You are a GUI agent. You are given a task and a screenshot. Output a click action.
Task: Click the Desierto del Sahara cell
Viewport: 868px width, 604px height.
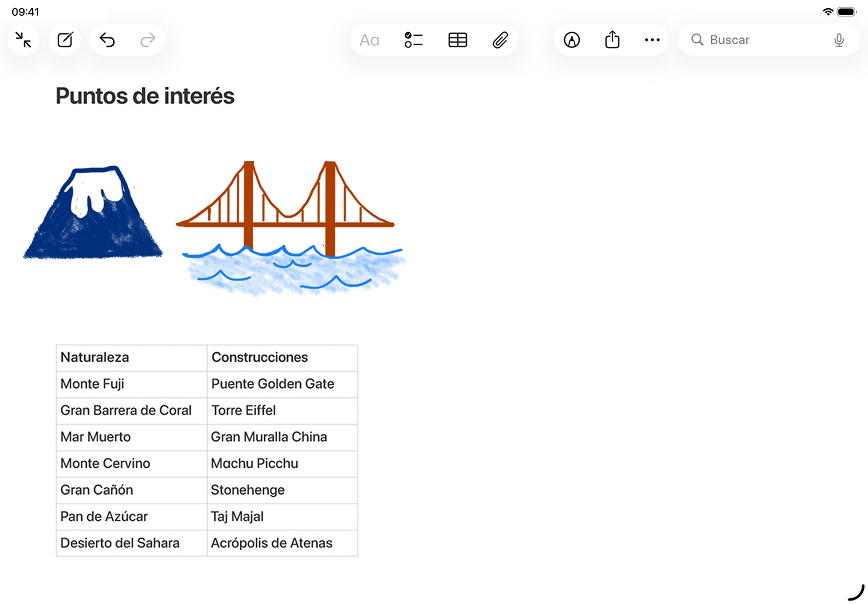[x=131, y=543]
